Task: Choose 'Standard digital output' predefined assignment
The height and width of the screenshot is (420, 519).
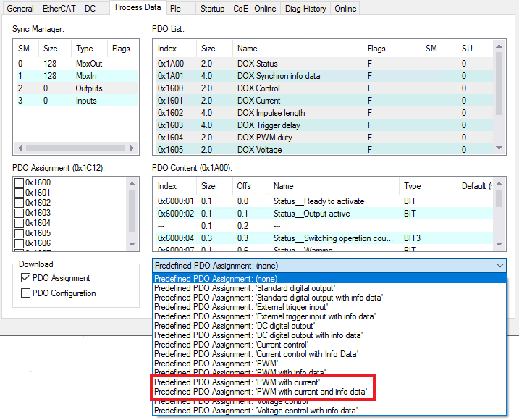Action: [x=329, y=288]
